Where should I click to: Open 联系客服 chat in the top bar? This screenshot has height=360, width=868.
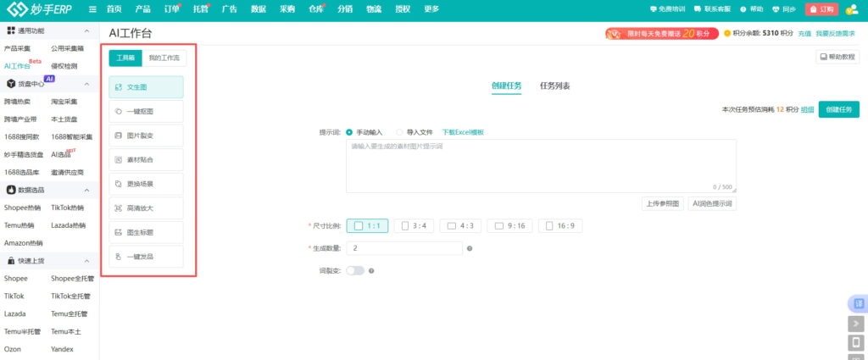tap(712, 9)
